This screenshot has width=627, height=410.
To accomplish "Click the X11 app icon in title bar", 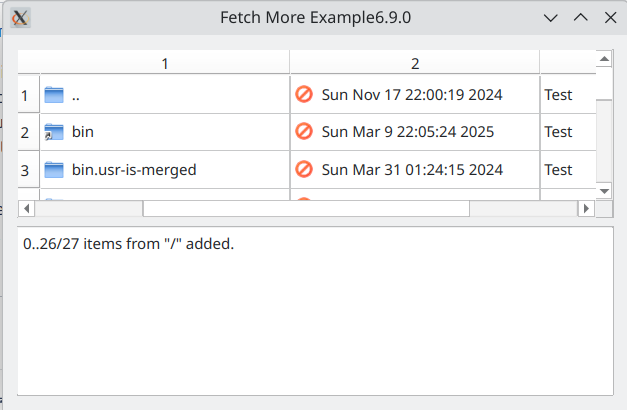I will [x=20, y=18].
